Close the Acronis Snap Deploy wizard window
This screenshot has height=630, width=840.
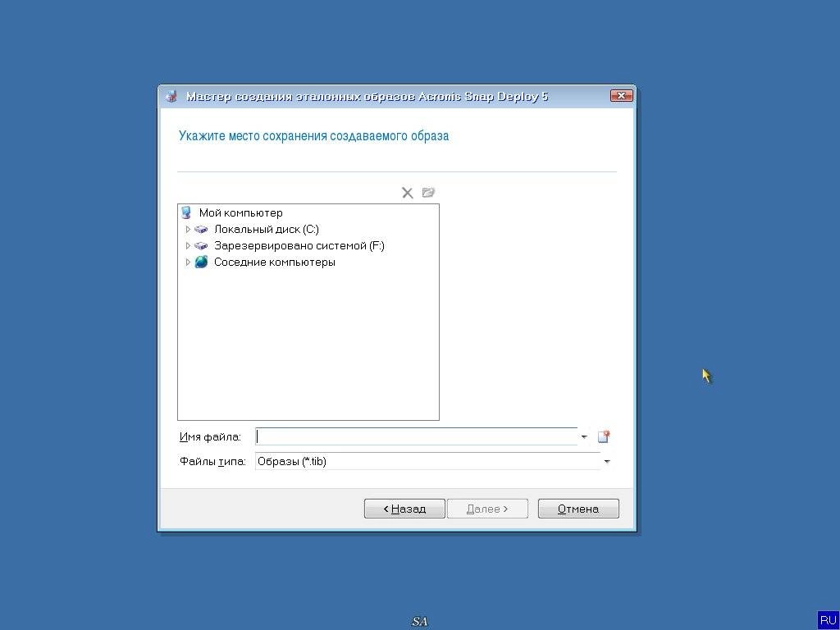(622, 96)
